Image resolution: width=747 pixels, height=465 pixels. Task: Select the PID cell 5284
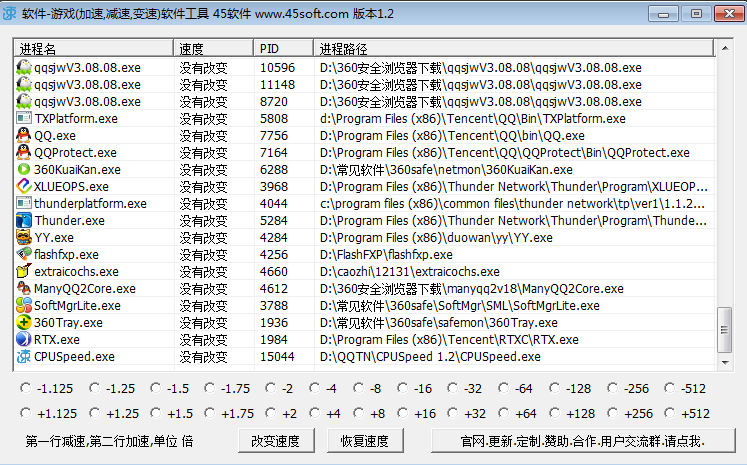click(274, 221)
